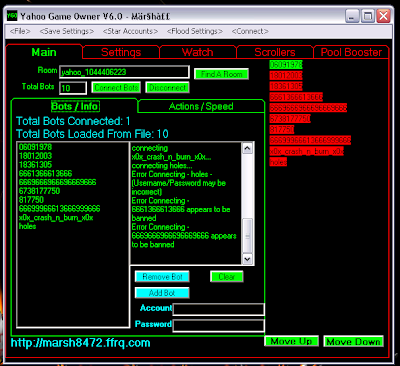Switch to the Watch tab
This screenshot has width=400, height=366.
[x=198, y=52]
